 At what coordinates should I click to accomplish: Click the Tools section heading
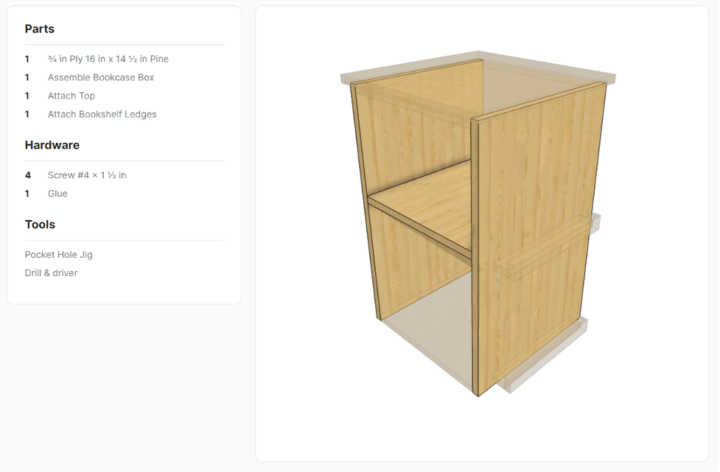40,224
